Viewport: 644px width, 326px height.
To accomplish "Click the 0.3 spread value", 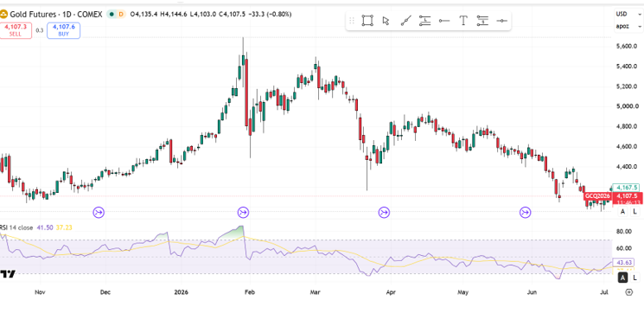I will pyautogui.click(x=40, y=30).
